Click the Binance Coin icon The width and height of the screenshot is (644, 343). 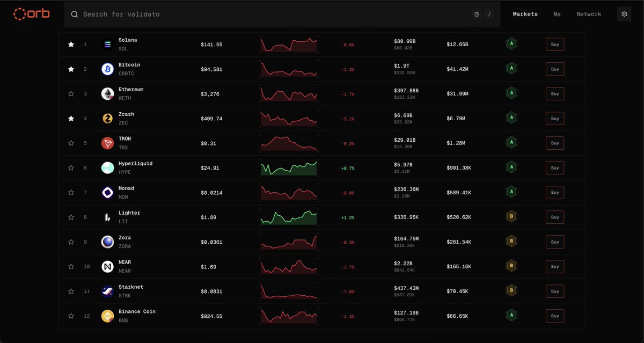(x=107, y=316)
